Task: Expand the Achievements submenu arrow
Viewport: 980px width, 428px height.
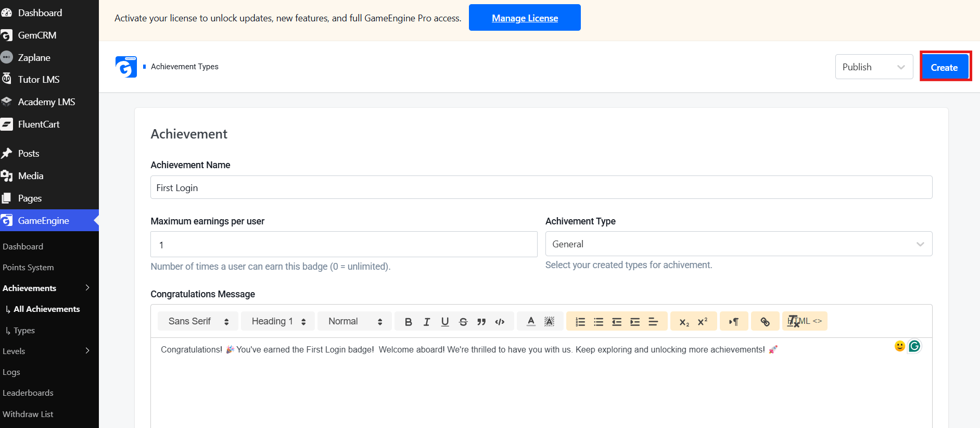Action: pos(87,288)
